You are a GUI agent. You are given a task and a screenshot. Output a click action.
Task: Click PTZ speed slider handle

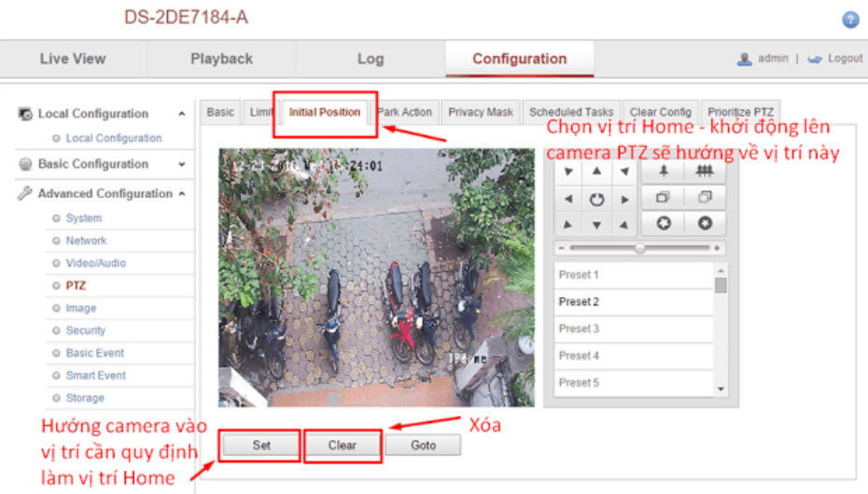click(639, 248)
